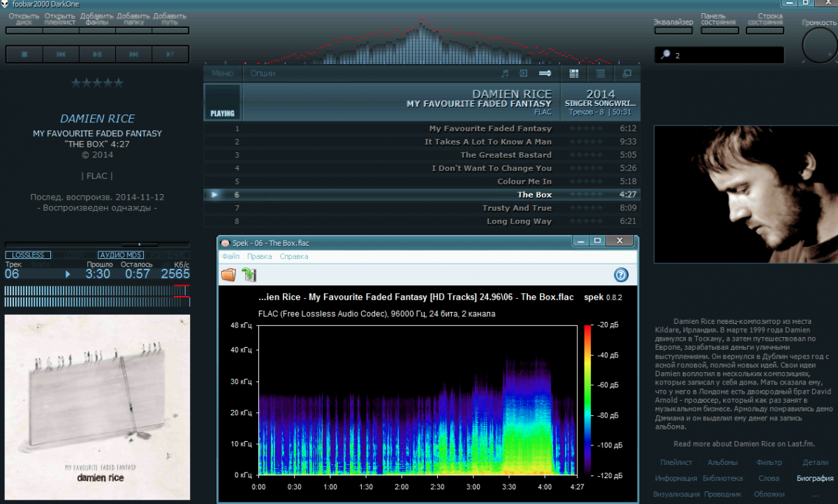Click the PLAYING album cover thumbnail
Viewport: 838px width, 504px height.
pos(223,102)
